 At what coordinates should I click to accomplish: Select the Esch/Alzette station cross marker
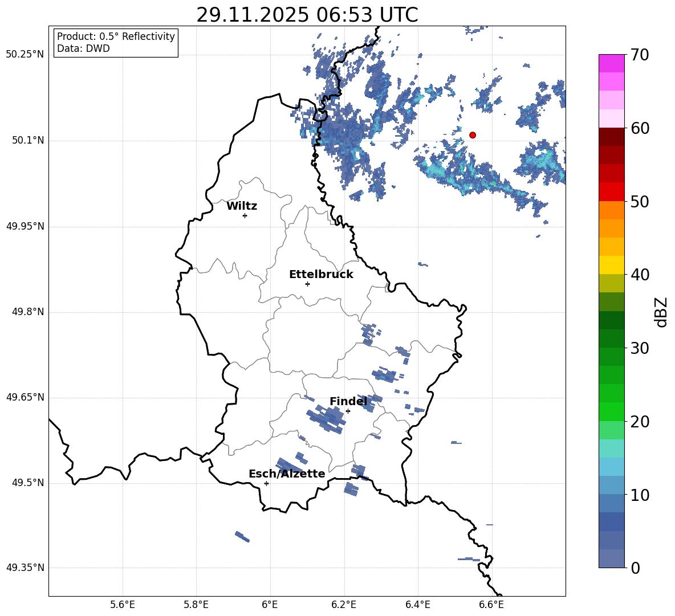(266, 483)
